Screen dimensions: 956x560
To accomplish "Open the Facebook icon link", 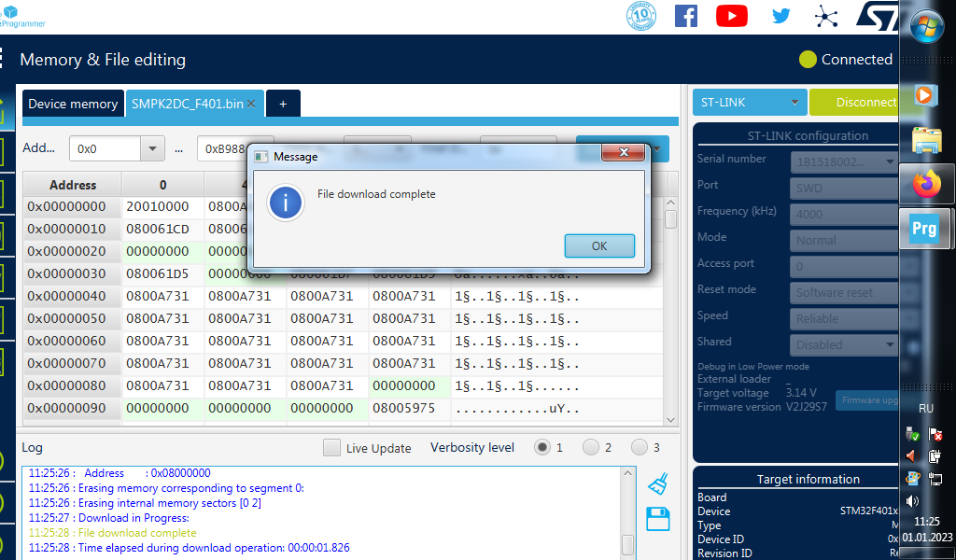I will 686,15.
